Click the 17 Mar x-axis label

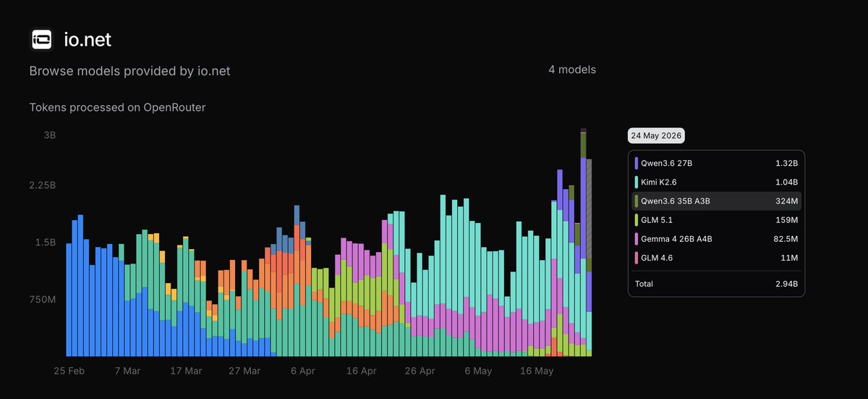coord(186,371)
